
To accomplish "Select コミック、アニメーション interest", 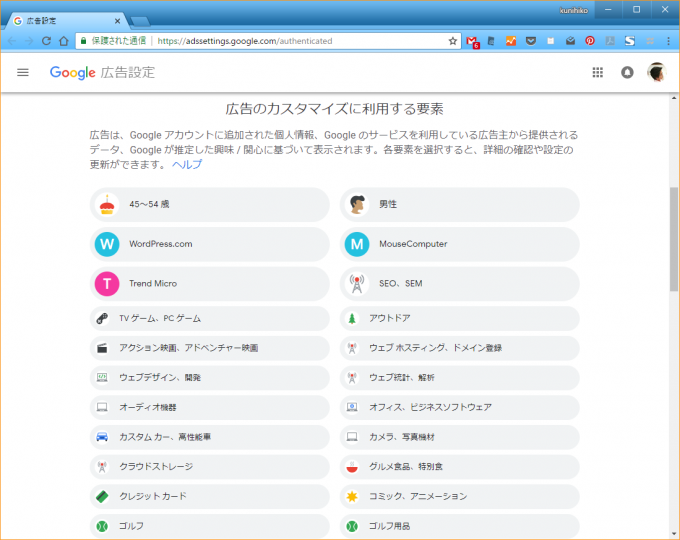I will (x=460, y=496).
